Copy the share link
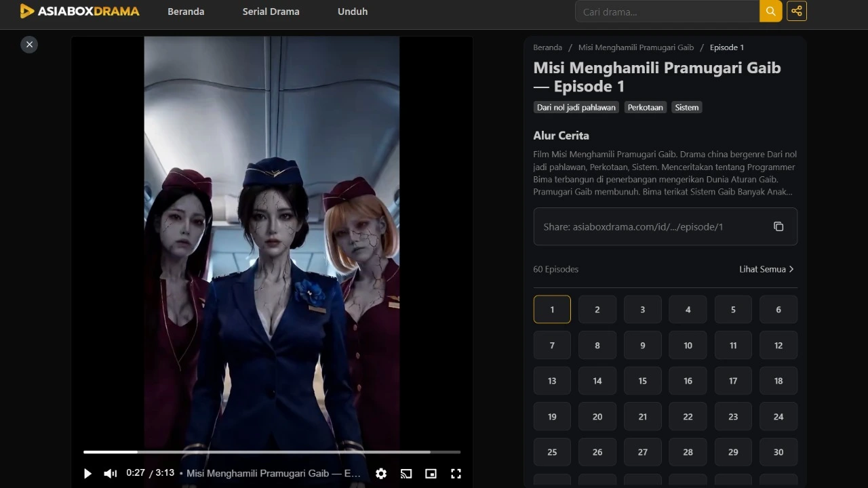Screen dimensions: 868x488 pos(778,226)
